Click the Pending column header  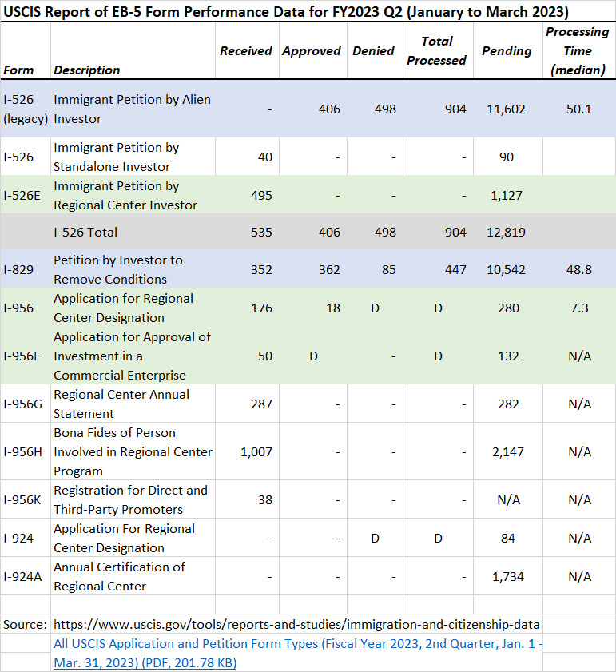click(x=506, y=50)
